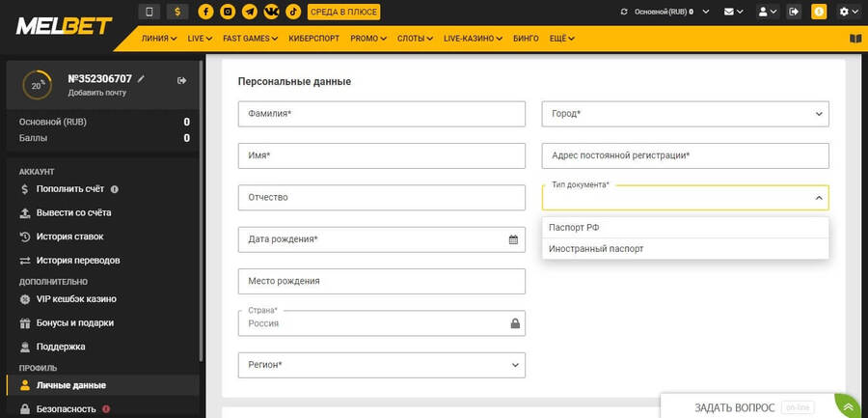Expand the Город dropdown
This screenshot has height=418, width=868.
685,114
